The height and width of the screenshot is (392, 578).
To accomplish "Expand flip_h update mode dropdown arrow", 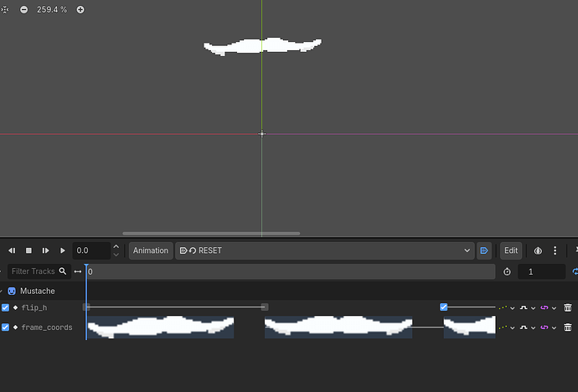I will tap(513, 308).
